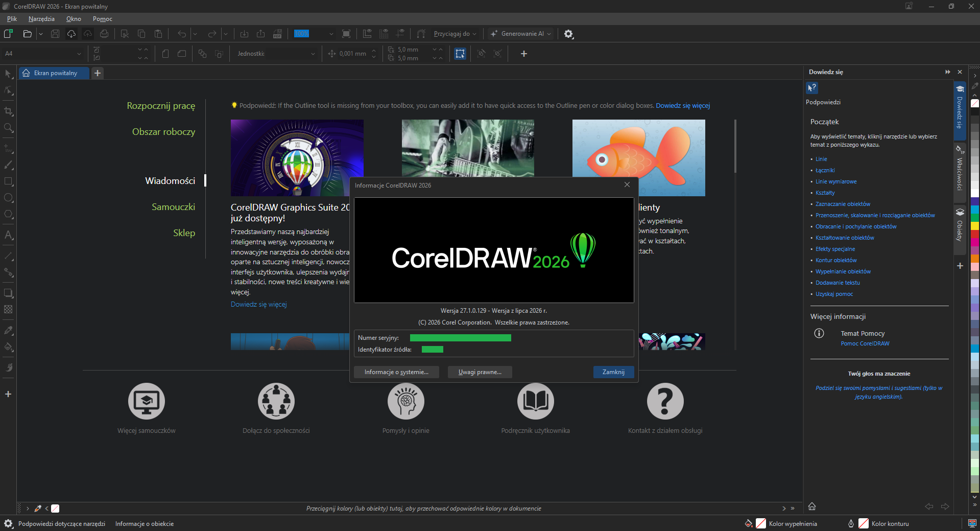Open the Pomoc CorelDRAW link
This screenshot has width=980, height=531.
[x=865, y=343]
